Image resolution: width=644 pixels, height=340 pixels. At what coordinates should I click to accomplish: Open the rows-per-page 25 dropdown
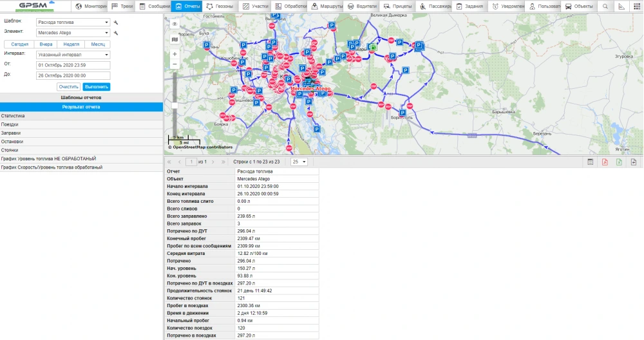pos(299,162)
